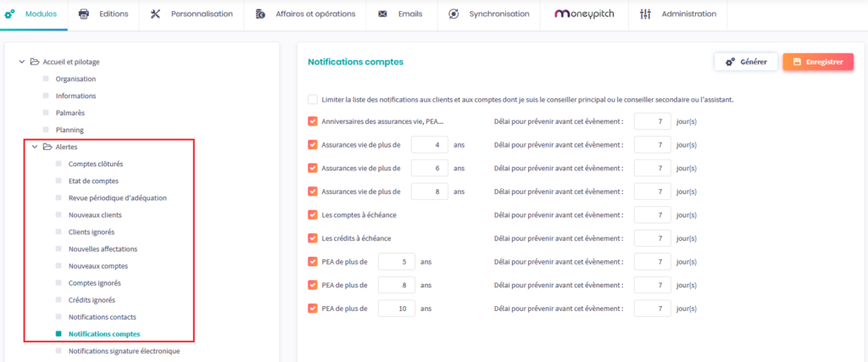This screenshot has width=868, height=362.
Task: Open Notifications signature électronique item
Action: tap(124, 350)
